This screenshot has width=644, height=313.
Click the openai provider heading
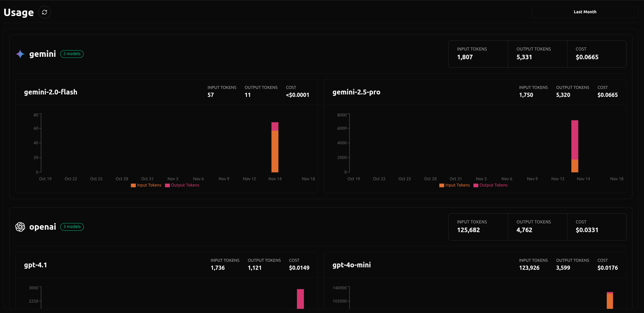tap(42, 227)
